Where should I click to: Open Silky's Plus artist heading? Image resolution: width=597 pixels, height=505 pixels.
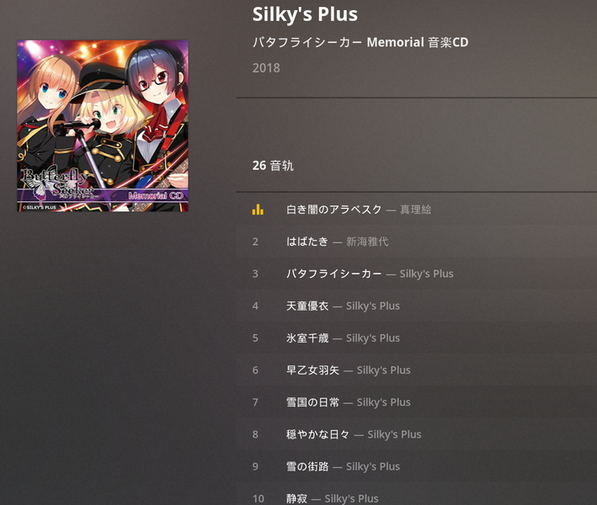[x=305, y=14]
